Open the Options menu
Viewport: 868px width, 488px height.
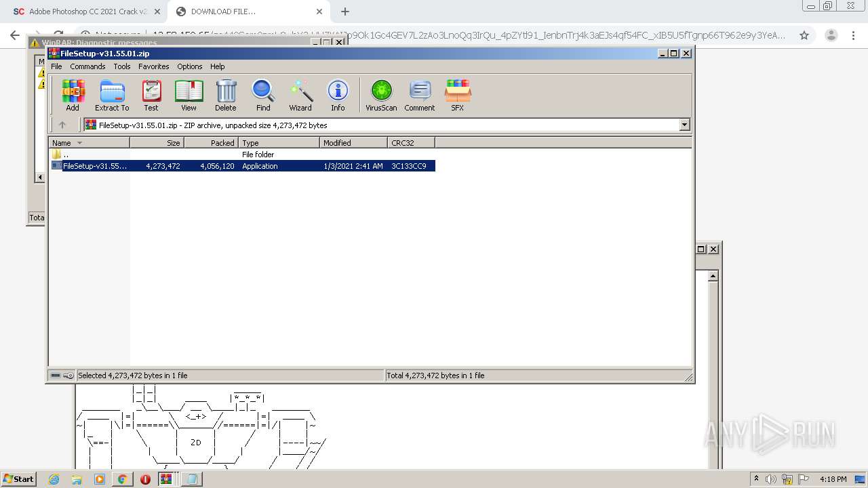(x=190, y=66)
